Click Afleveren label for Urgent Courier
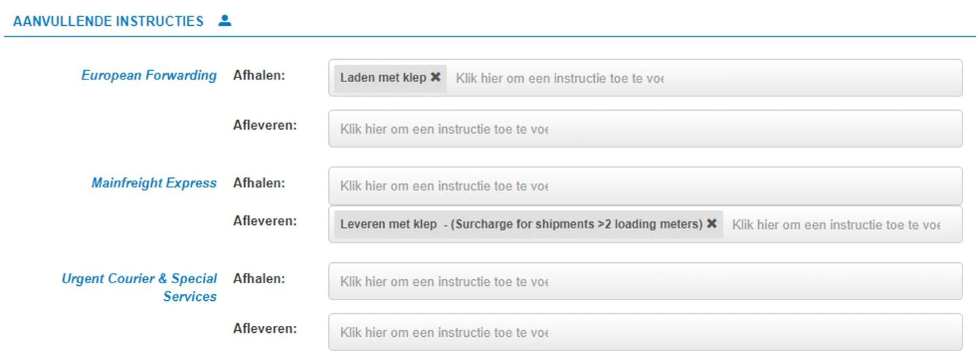980x364 pixels. [264, 329]
